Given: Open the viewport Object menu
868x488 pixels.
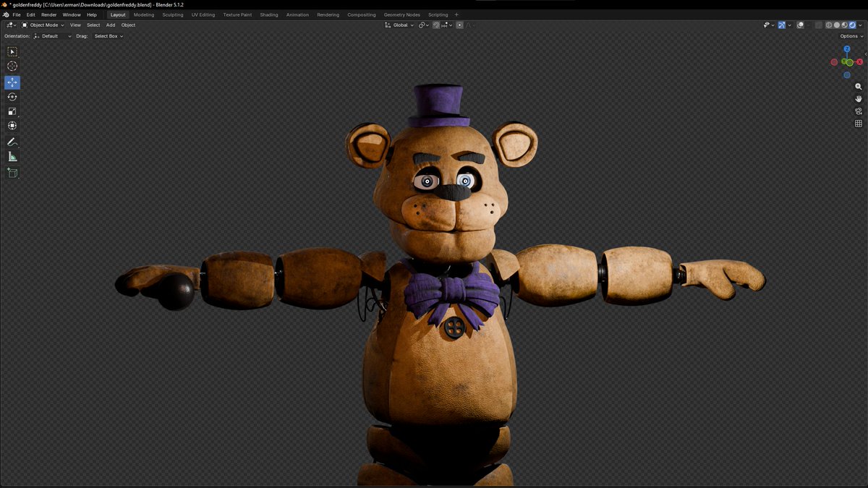Looking at the screenshot, I should (x=128, y=25).
